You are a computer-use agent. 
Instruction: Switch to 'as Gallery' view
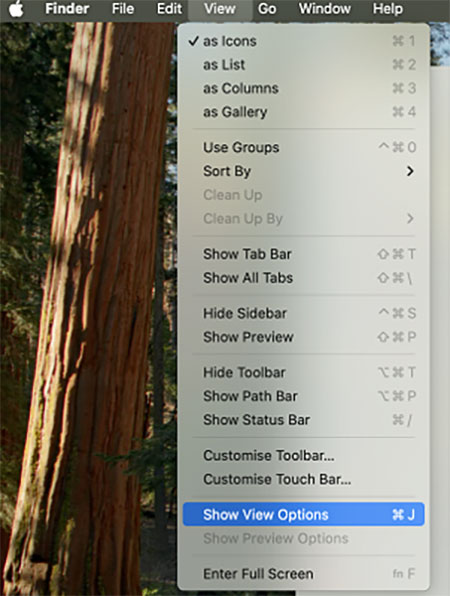point(303,112)
